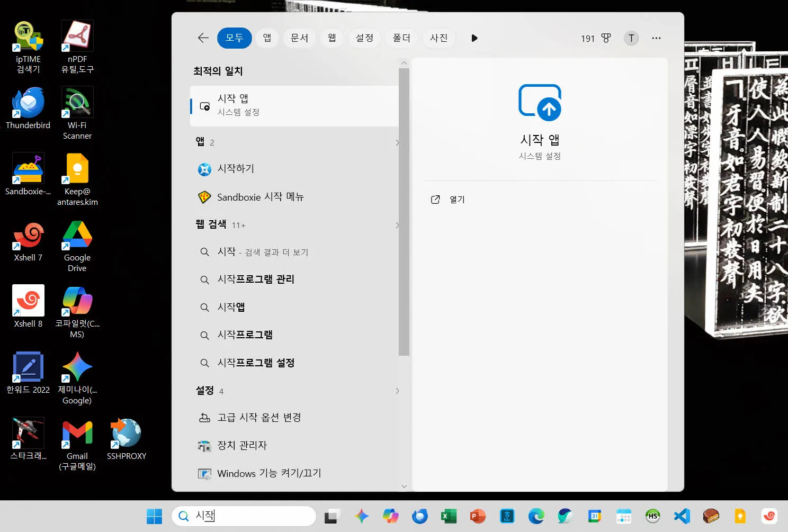Open the Windows Start button on taskbar
The image size is (788, 532).
(x=154, y=516)
